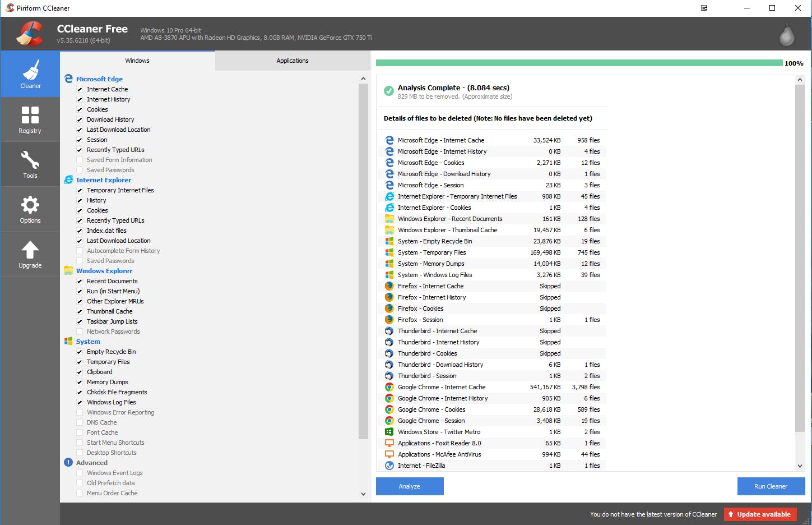Collapse the System section header
The height and width of the screenshot is (525, 812).
point(88,341)
